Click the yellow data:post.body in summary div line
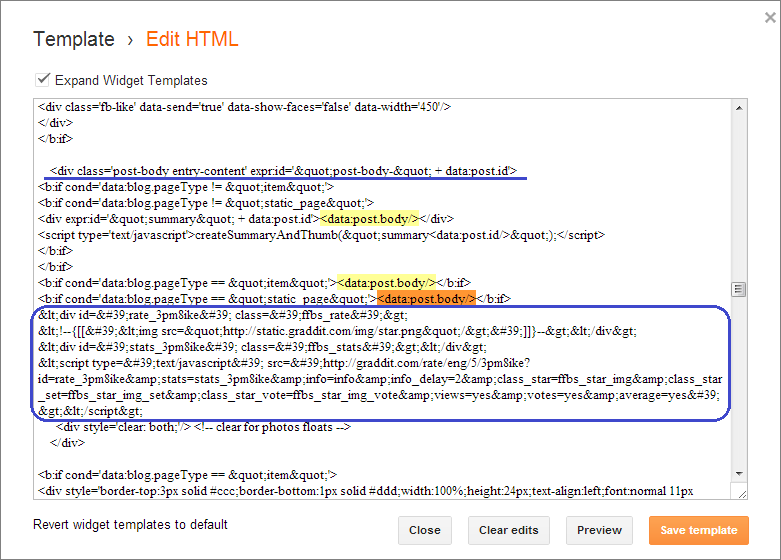This screenshot has height=560, width=781. pos(369,219)
